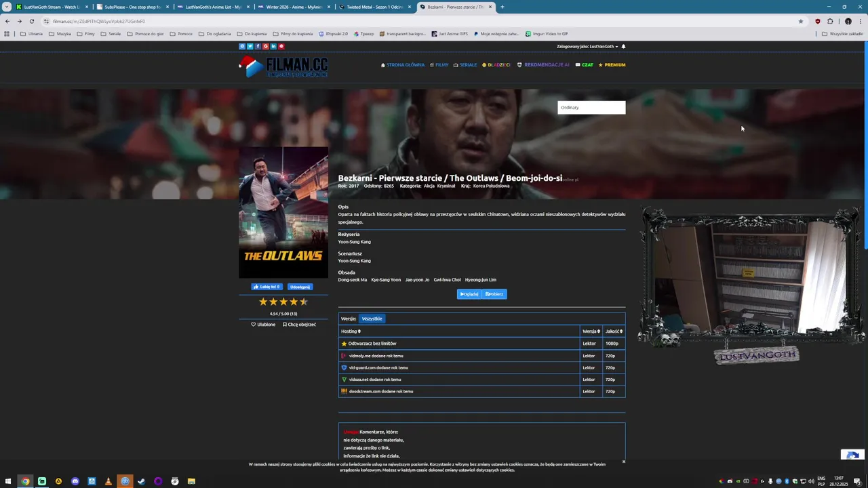Click the doodstream.com host icon
The height and width of the screenshot is (488, 868).
pyautogui.click(x=344, y=391)
